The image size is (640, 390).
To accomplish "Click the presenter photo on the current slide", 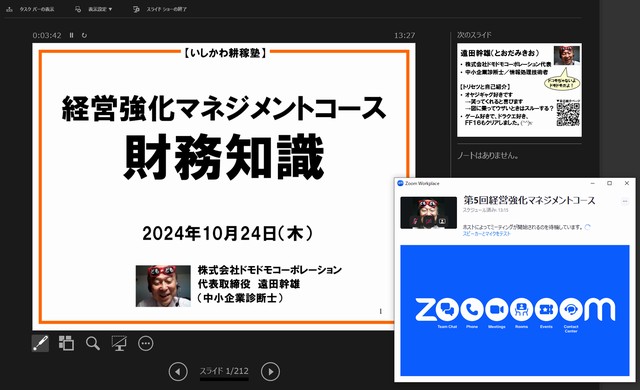I will tap(163, 286).
